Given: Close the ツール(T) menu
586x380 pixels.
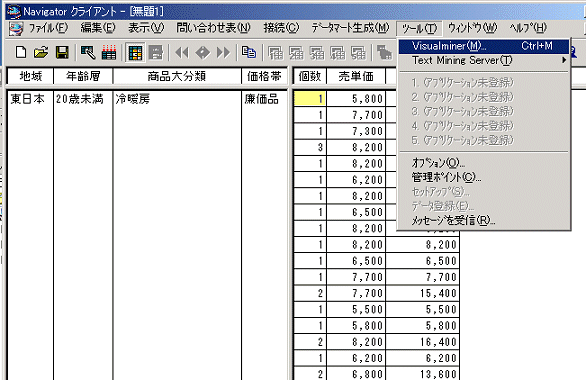Looking at the screenshot, I should pos(419,28).
